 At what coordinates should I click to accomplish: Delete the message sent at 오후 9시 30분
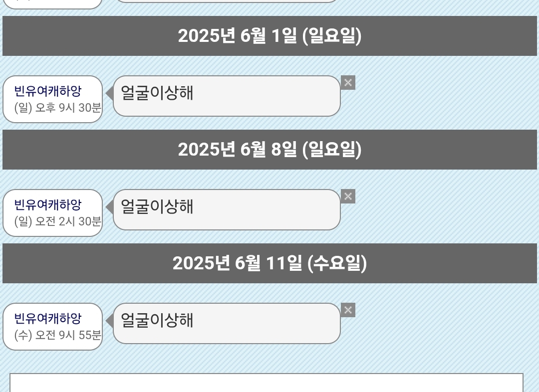click(348, 82)
